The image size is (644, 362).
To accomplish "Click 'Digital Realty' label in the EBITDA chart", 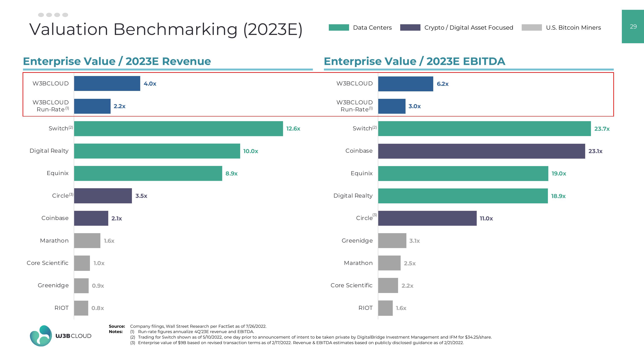I will point(353,196).
